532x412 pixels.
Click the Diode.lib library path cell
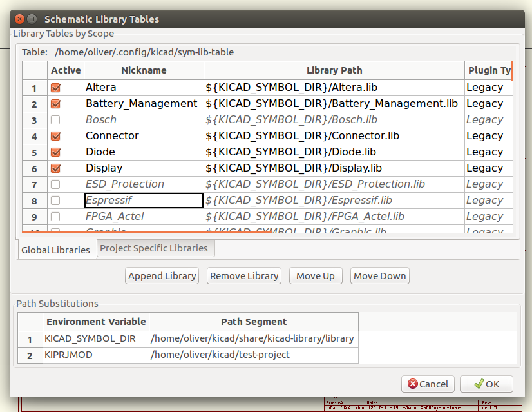pos(334,152)
